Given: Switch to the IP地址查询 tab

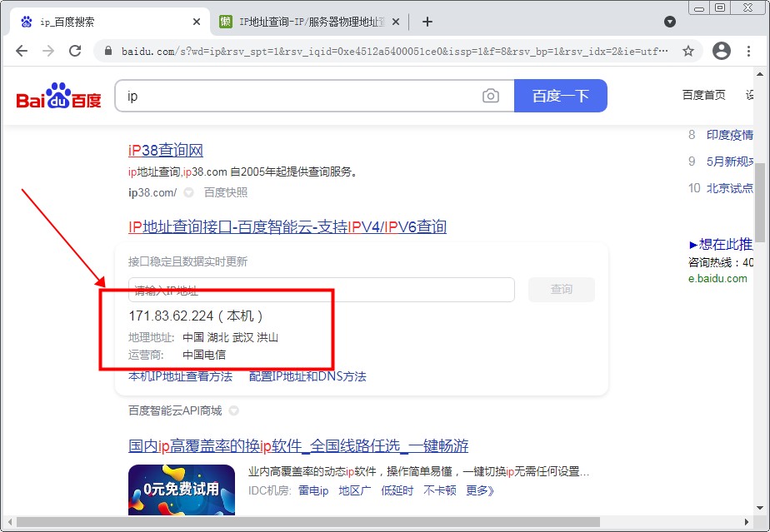Looking at the screenshot, I should tap(309, 22).
